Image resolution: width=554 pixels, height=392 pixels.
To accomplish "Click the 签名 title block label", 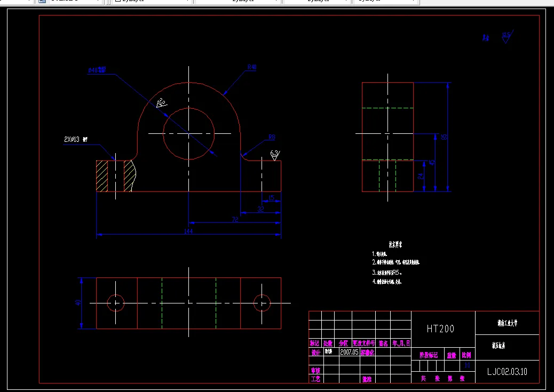I will (x=383, y=343).
